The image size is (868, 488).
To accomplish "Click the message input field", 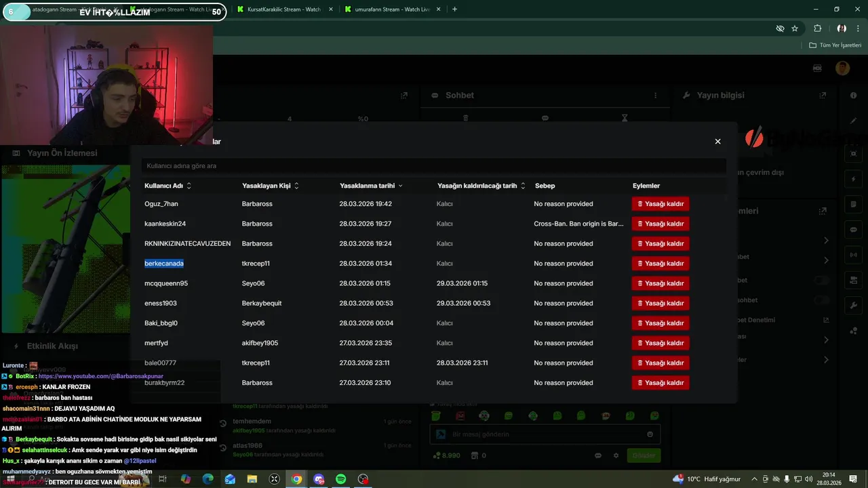I will click(x=545, y=434).
